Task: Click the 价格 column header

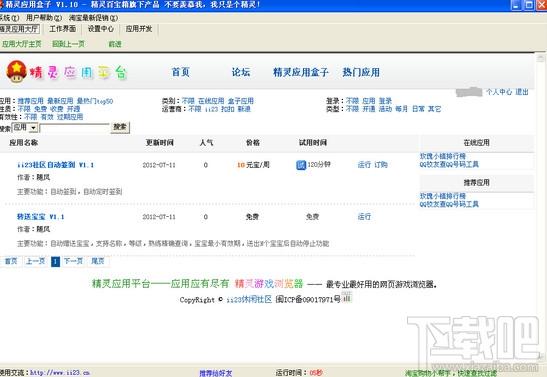Action: (253, 143)
